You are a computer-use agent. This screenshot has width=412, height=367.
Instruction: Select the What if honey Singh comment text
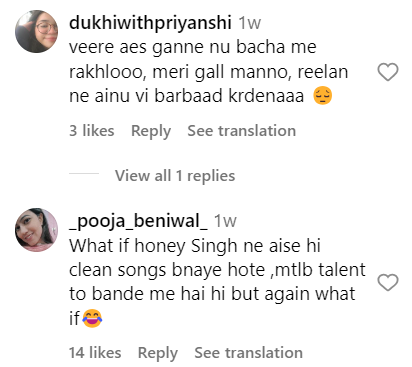(x=217, y=282)
